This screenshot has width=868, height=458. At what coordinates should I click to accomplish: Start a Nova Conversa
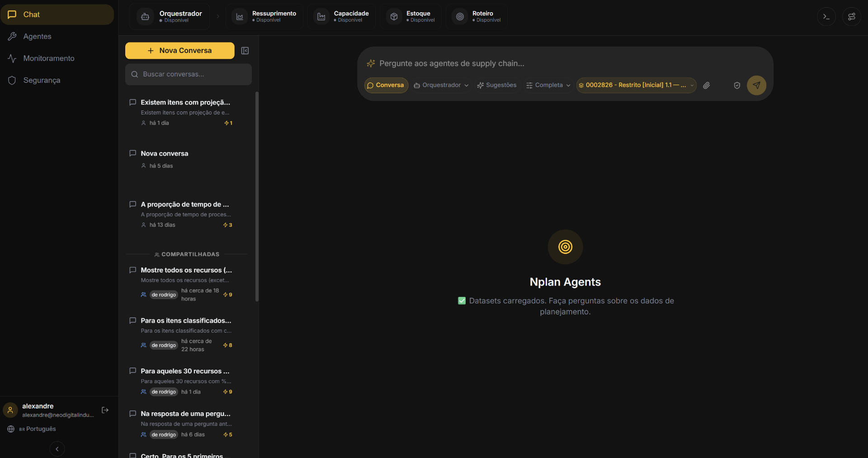coord(179,51)
